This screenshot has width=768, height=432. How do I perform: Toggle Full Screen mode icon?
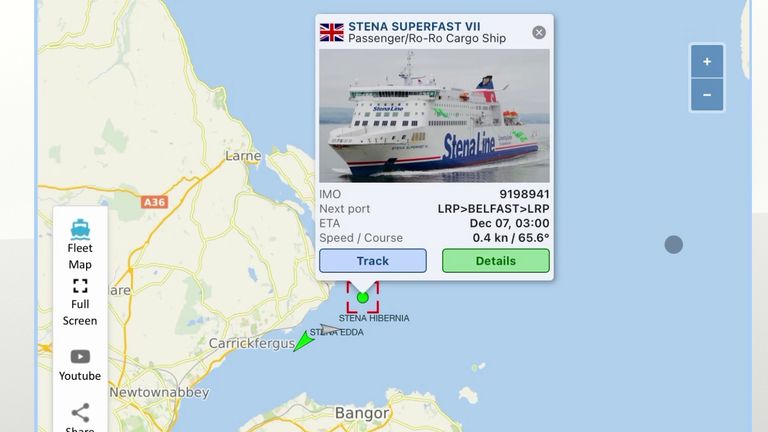pos(80,286)
